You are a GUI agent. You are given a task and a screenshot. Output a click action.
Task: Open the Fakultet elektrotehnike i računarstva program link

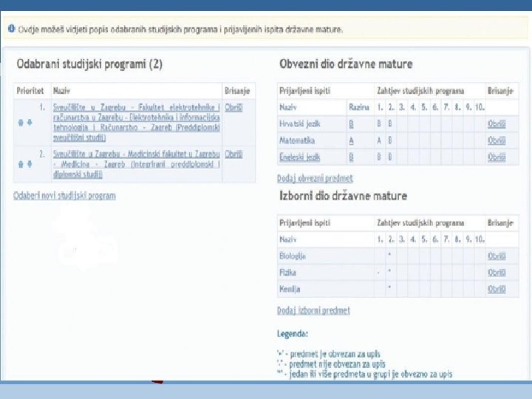point(137,123)
